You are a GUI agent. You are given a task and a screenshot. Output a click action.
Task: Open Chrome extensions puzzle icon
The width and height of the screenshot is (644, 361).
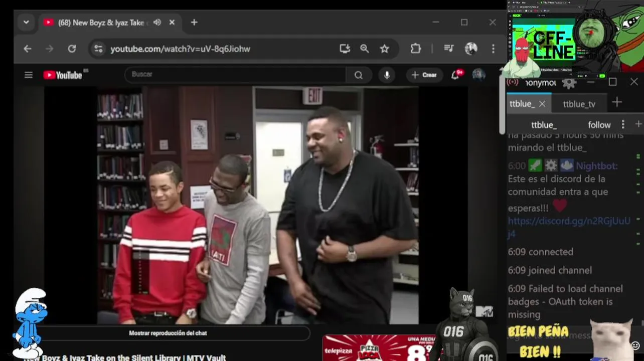(415, 49)
